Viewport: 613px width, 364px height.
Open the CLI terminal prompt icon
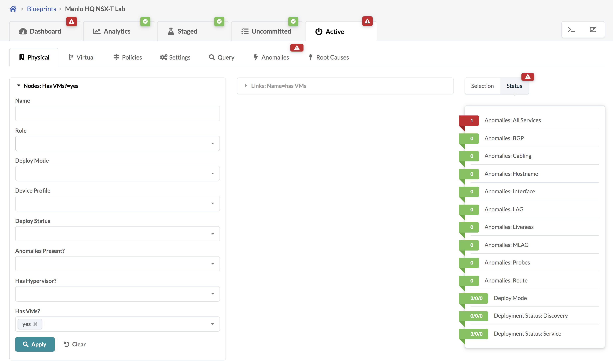(x=572, y=30)
